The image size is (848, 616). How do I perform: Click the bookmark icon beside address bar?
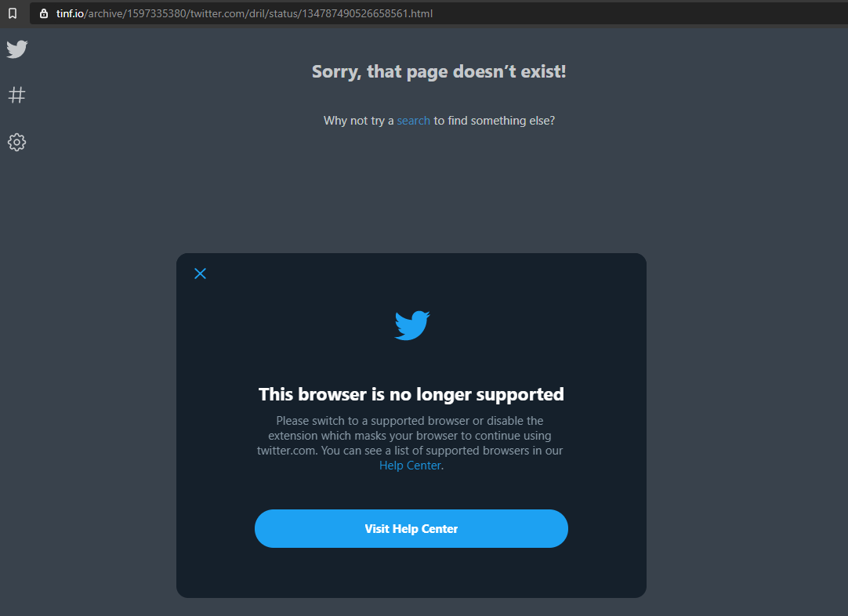tap(13, 13)
